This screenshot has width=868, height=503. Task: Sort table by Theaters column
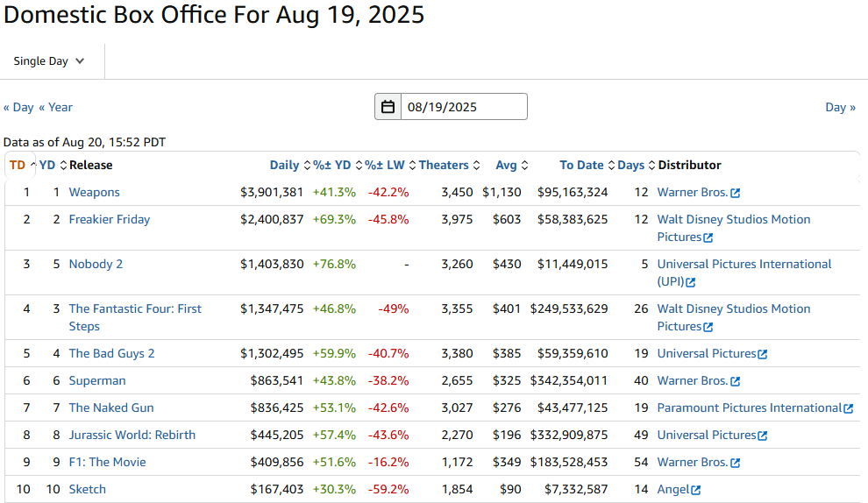449,165
